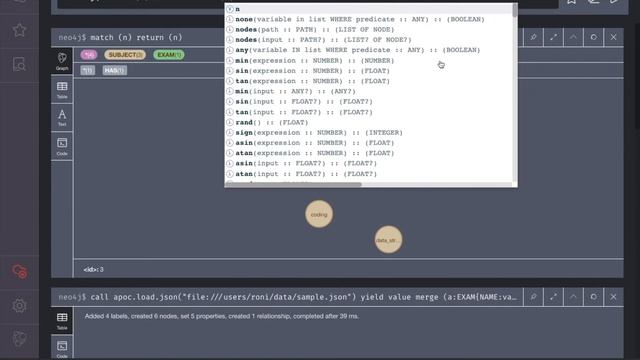This screenshot has width=640, height=360.
Task: Close the apoc.load.json result frame
Action: pyautogui.click(x=613, y=297)
